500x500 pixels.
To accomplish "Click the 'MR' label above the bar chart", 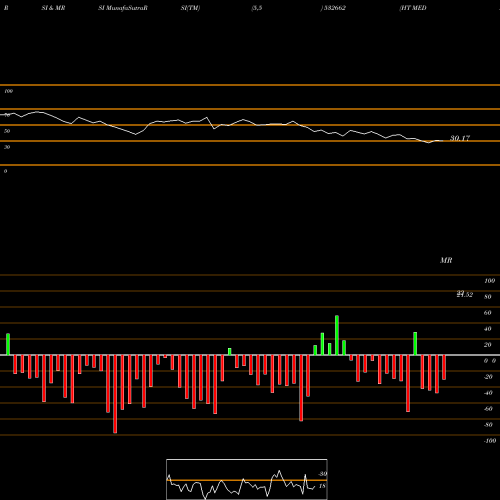I will click(x=446, y=260).
